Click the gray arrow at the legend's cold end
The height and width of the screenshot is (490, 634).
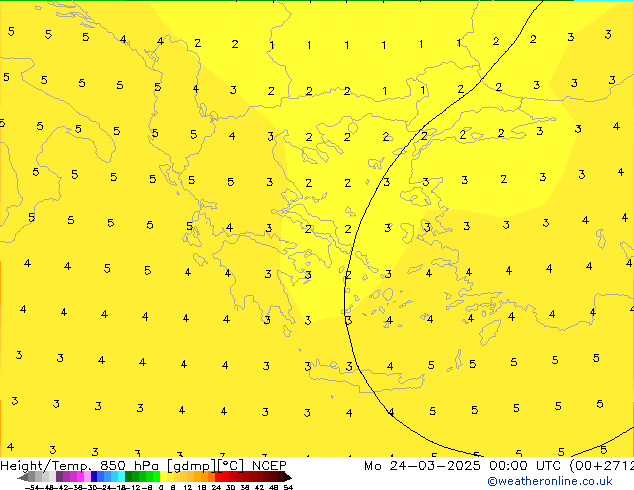click(23, 477)
